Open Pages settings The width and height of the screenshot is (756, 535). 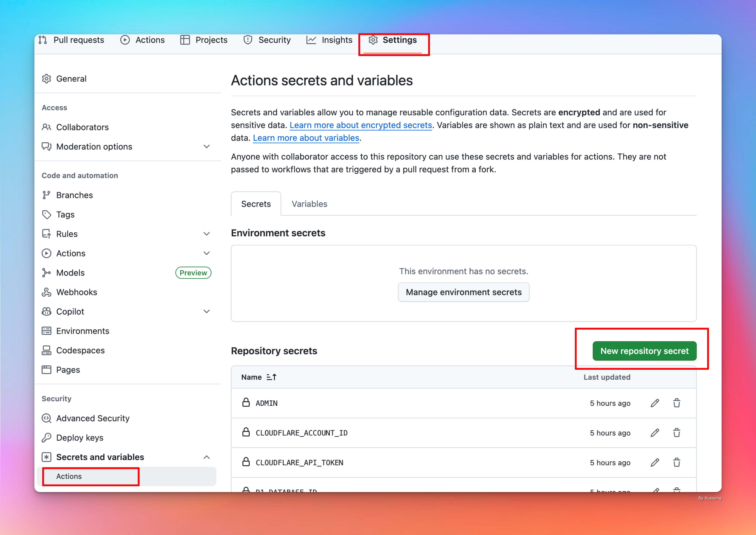128,370
